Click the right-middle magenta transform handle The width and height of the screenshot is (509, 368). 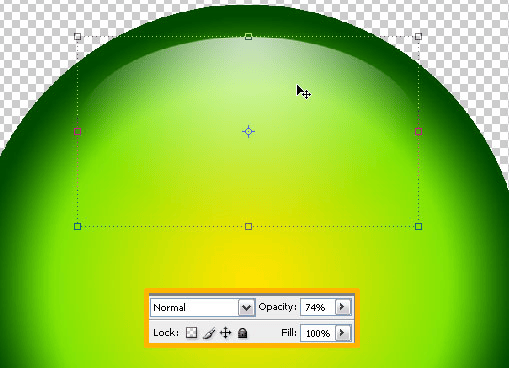(419, 132)
